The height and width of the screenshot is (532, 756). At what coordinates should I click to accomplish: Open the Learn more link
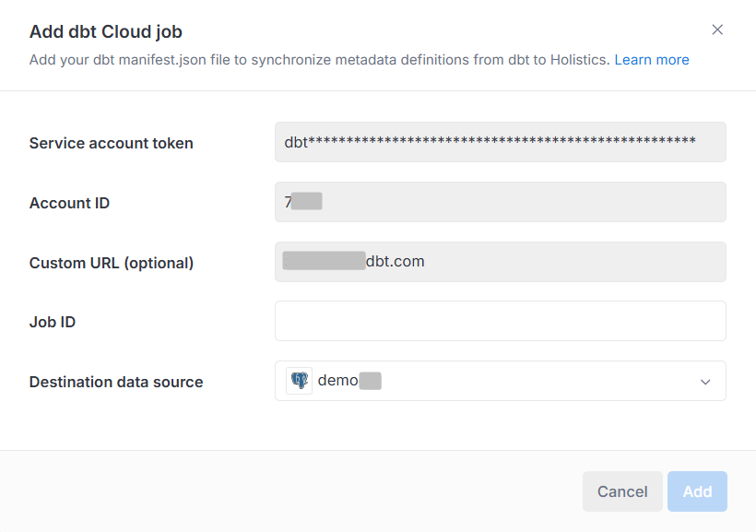click(x=652, y=60)
